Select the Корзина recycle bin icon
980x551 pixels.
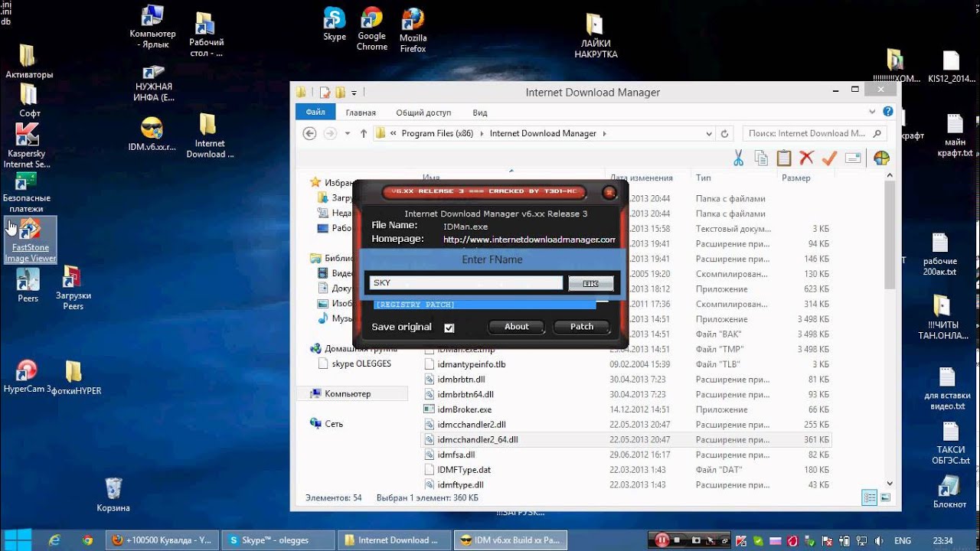point(113,494)
